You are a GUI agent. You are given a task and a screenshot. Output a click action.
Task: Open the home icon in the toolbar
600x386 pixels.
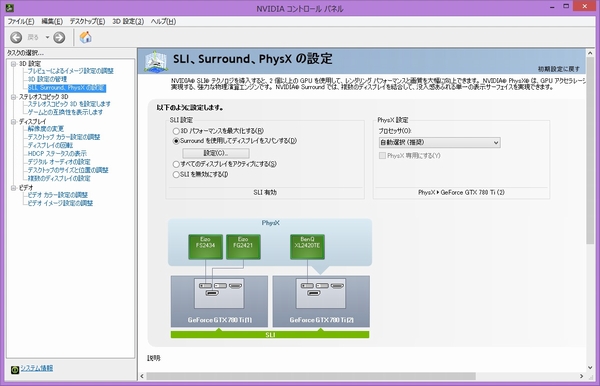[x=85, y=37]
